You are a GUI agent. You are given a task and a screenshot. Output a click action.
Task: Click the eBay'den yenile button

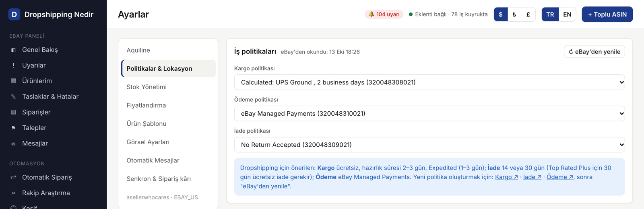(594, 52)
